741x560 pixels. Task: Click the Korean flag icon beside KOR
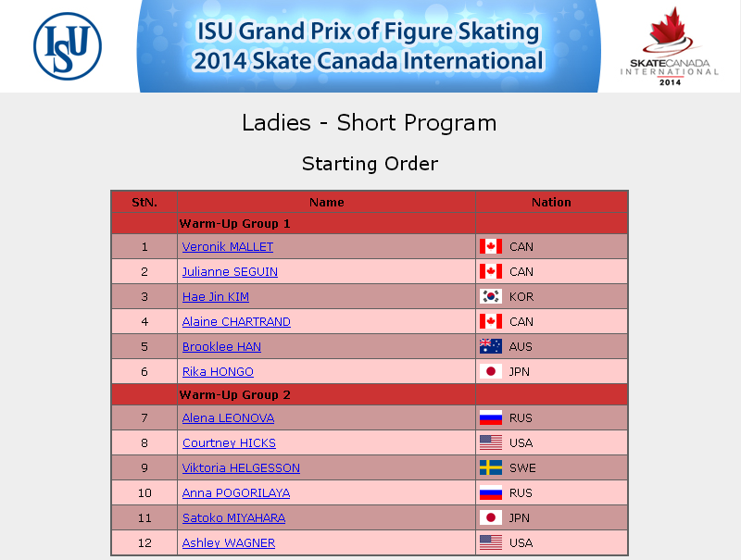(491, 296)
